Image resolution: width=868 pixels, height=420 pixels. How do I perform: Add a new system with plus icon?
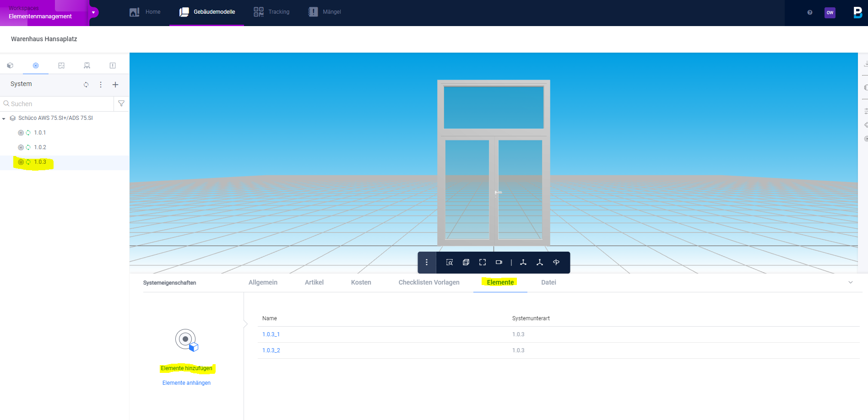[115, 85]
